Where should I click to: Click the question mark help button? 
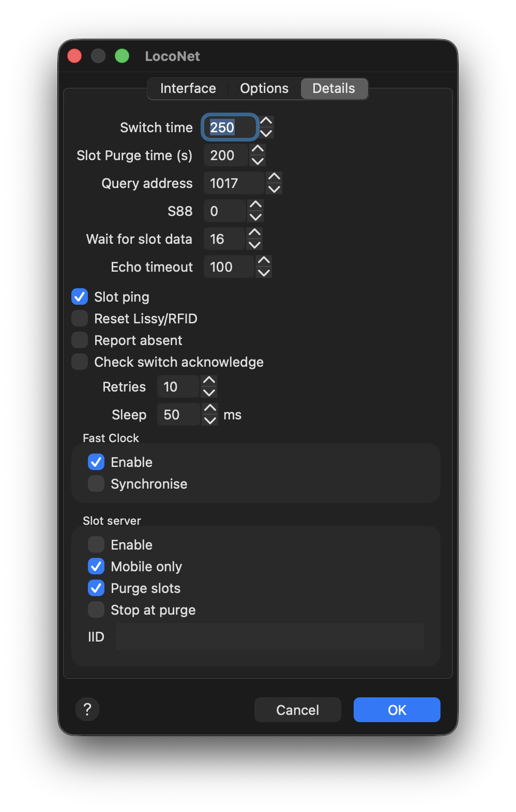tap(87, 709)
